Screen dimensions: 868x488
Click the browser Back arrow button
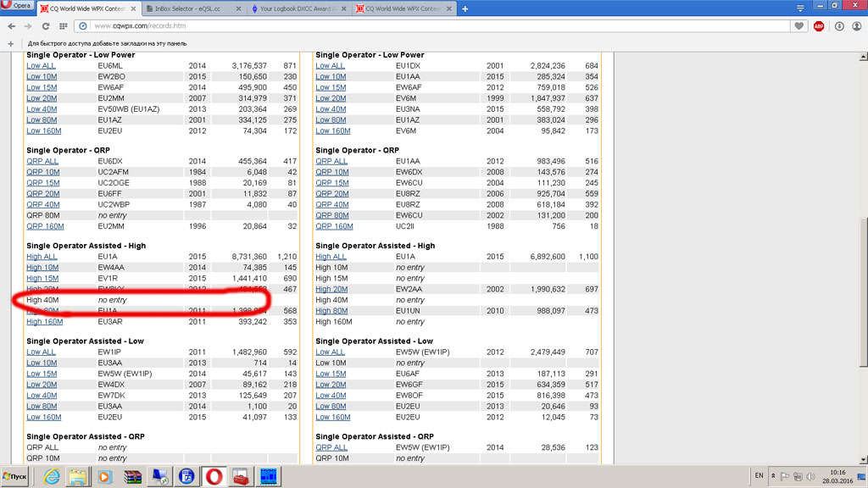coord(10,26)
